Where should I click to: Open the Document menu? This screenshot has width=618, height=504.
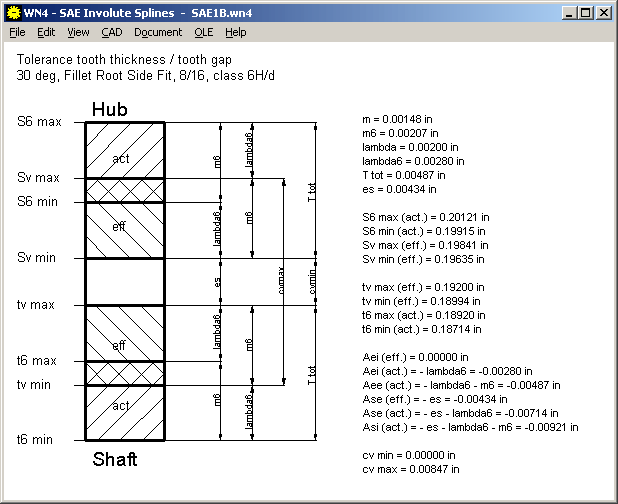[x=158, y=32]
